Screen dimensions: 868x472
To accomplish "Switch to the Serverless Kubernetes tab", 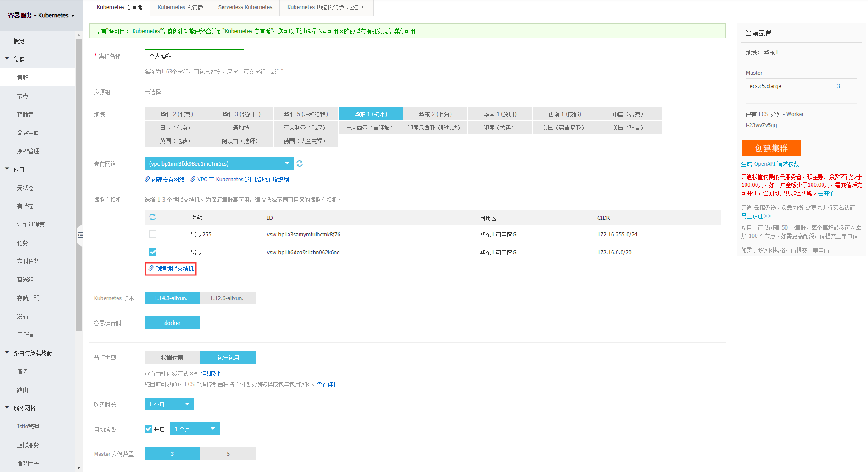I will [245, 7].
